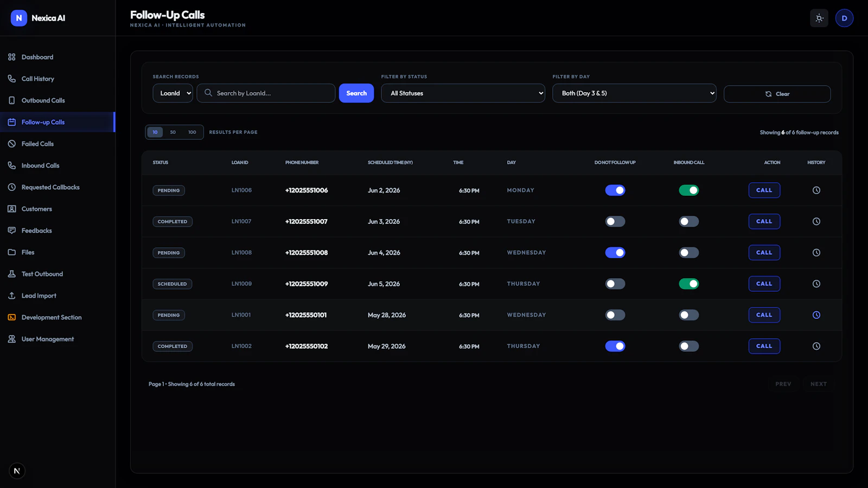
Task: Click CALL button for LN1009
Action: pyautogui.click(x=764, y=284)
